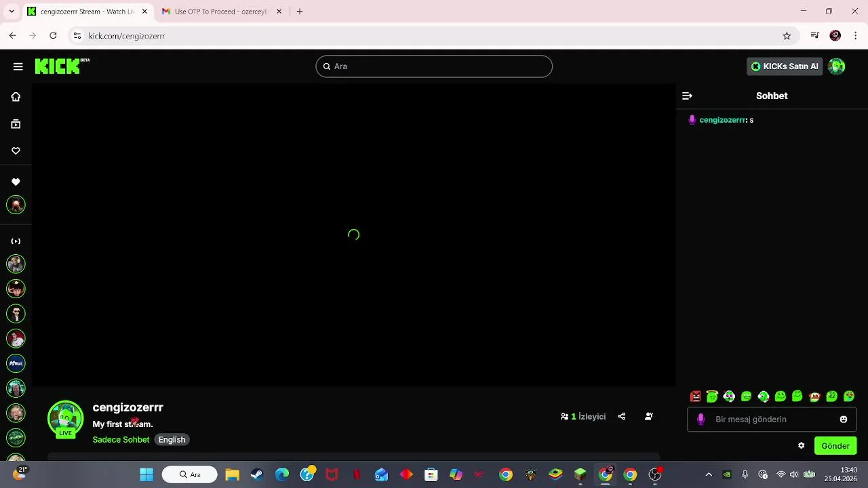Image resolution: width=868 pixels, height=488 pixels.
Task: Click the Gönder send button
Action: [835, 446]
